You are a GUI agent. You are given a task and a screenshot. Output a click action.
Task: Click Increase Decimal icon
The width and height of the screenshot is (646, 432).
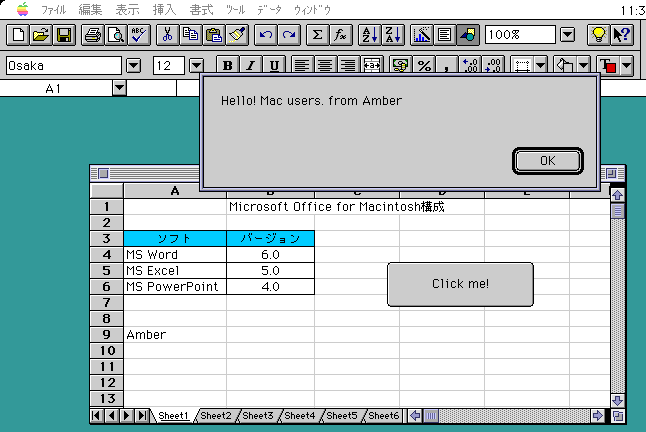click(470, 65)
